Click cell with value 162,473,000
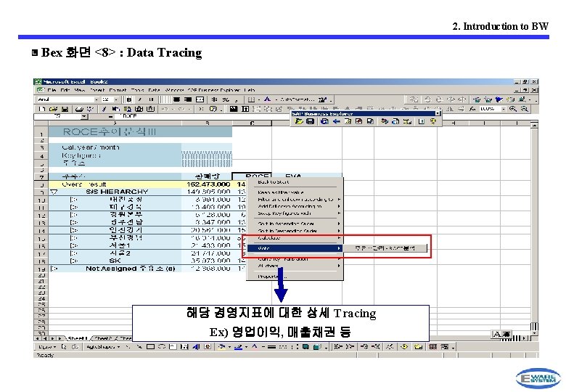Viewport: 566px width, 392px height. (208, 184)
